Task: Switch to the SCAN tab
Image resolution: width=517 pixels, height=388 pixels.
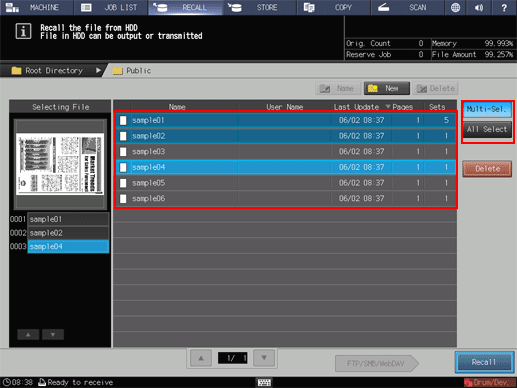Action: point(408,7)
